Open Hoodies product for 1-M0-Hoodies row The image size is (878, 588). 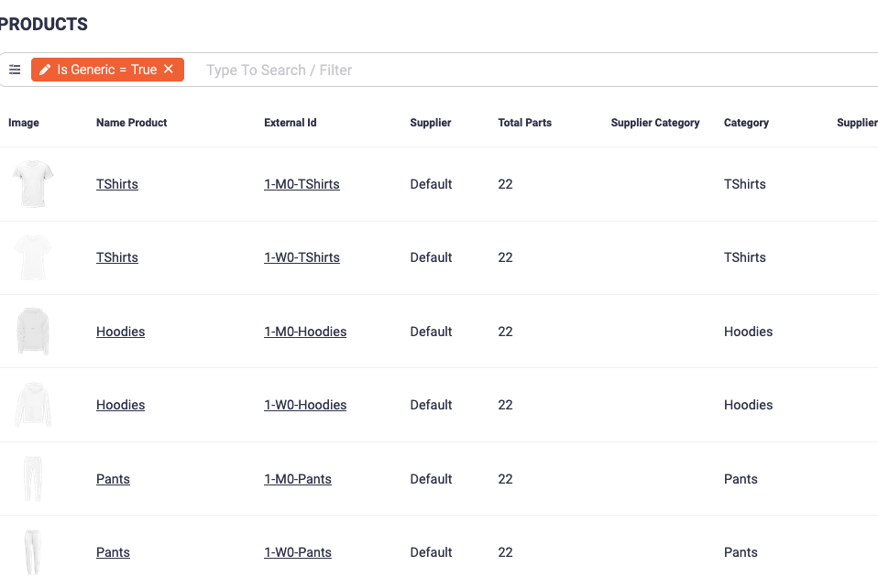point(120,332)
